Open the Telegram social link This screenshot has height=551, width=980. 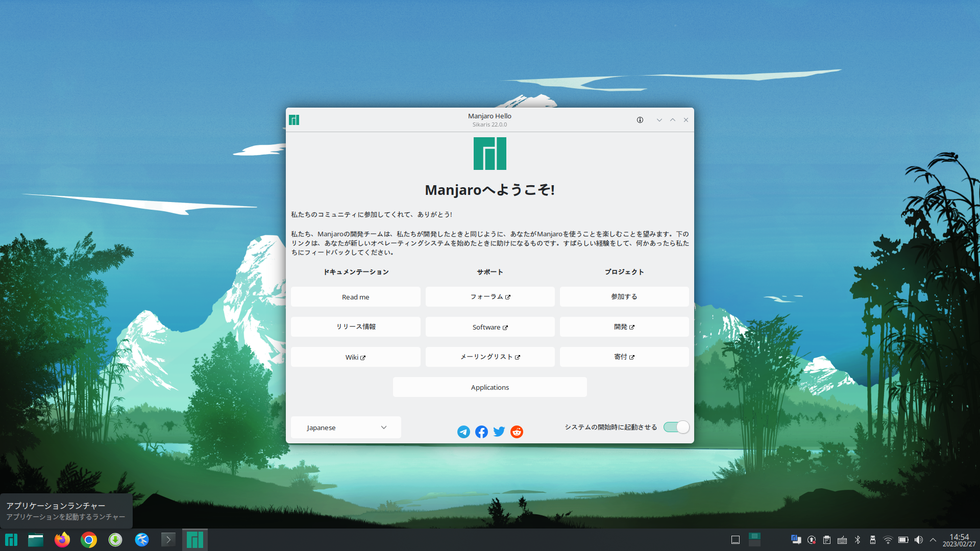tap(463, 432)
